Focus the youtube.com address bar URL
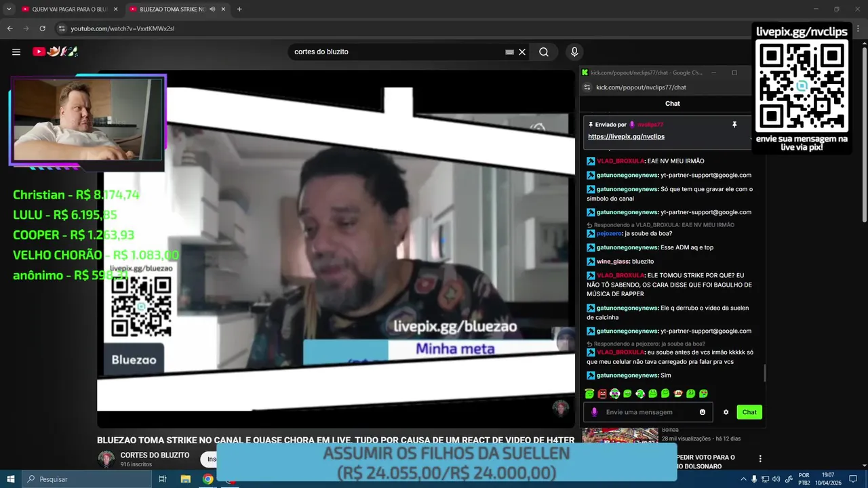 [123, 28]
